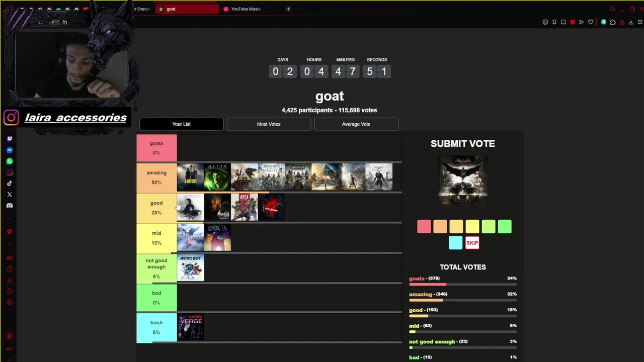Click the pin icon in browser toolbar

coord(554,22)
